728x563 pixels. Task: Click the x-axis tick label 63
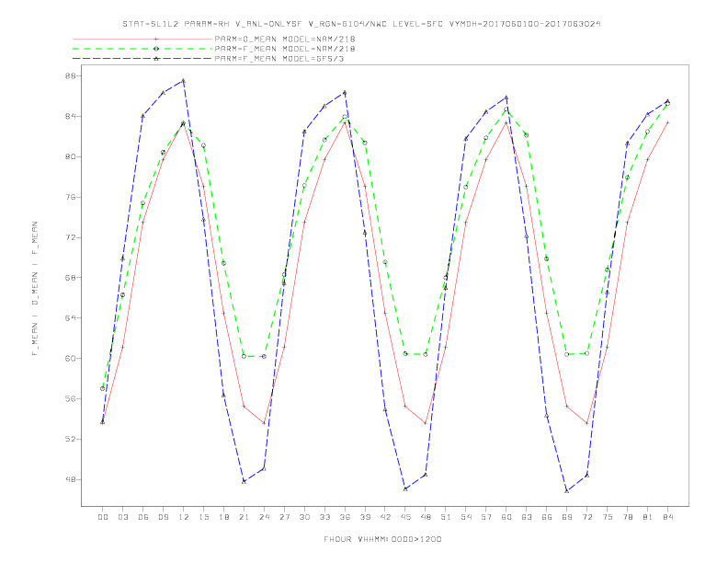click(x=527, y=517)
